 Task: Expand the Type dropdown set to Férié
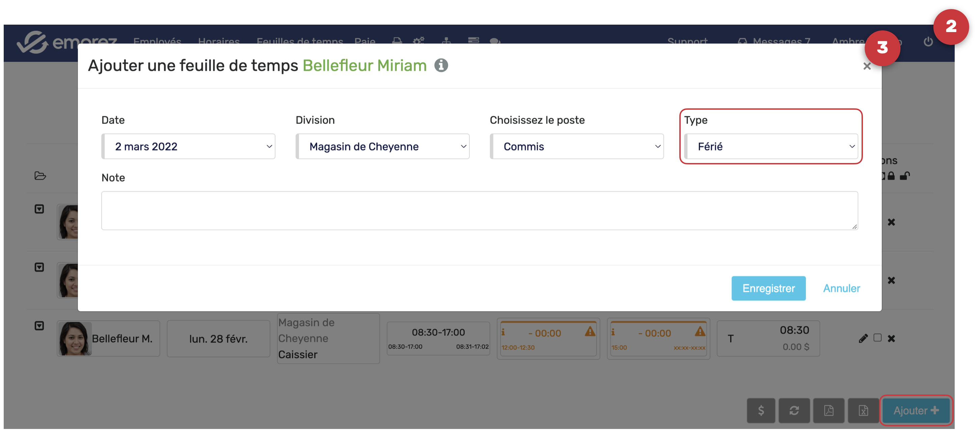pos(771,146)
